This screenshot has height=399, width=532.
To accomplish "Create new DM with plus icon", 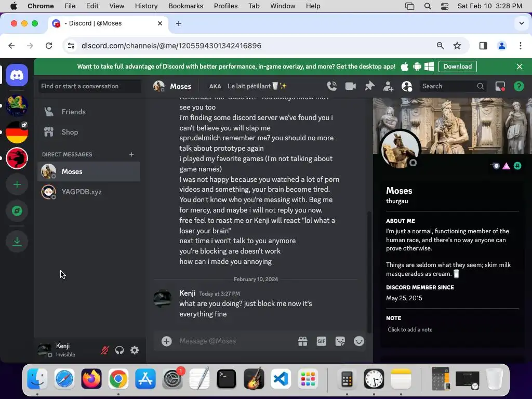I will point(131,154).
